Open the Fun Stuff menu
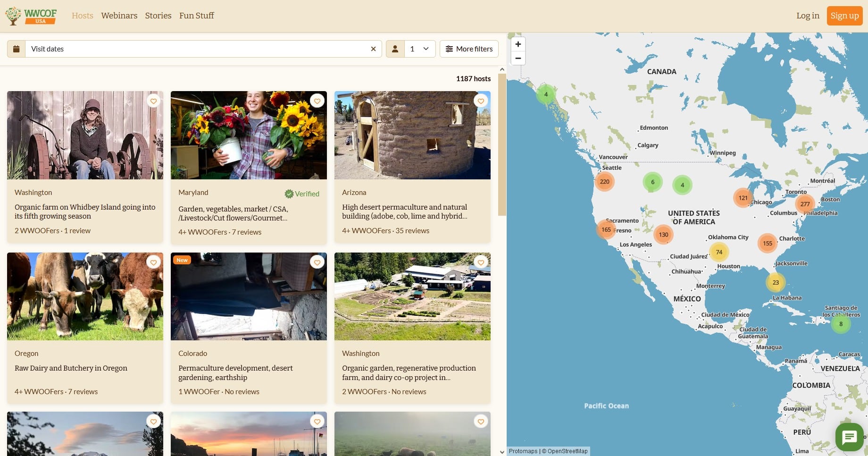Screen dimensions: 868x456 pyautogui.click(x=197, y=16)
